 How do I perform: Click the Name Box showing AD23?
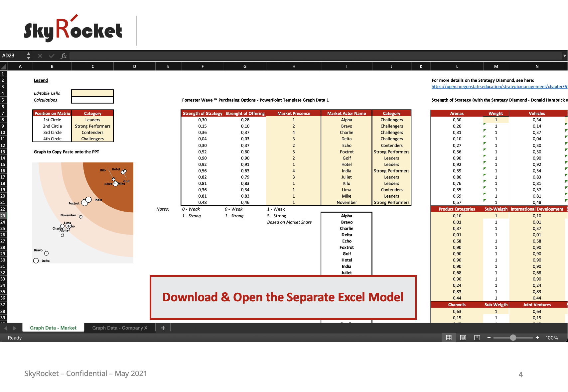(x=13, y=56)
